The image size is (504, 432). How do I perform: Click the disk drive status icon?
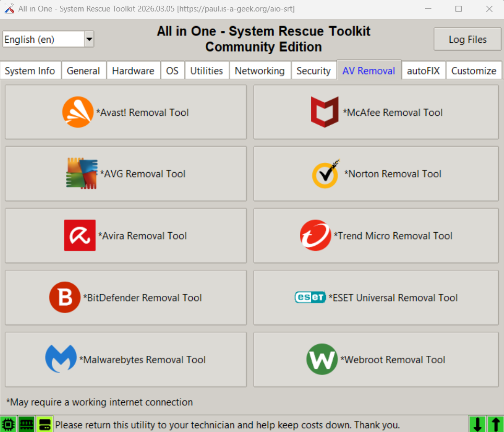[x=44, y=424]
